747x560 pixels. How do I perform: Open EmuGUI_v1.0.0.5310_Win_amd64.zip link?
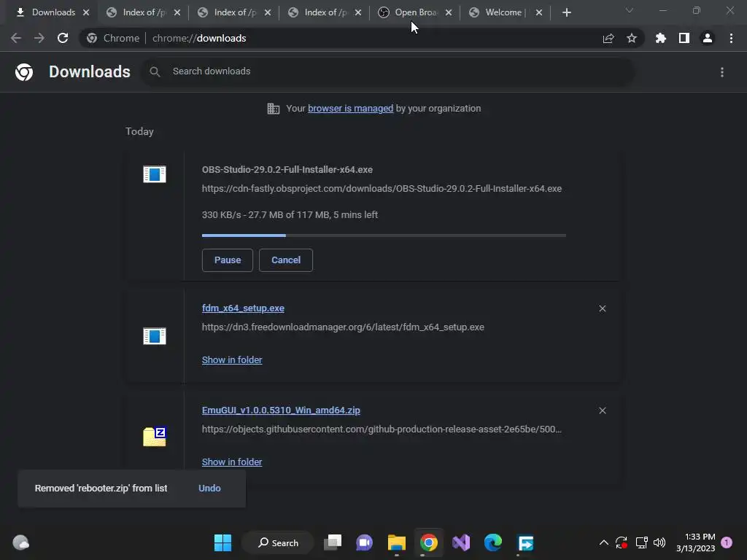pos(281,411)
